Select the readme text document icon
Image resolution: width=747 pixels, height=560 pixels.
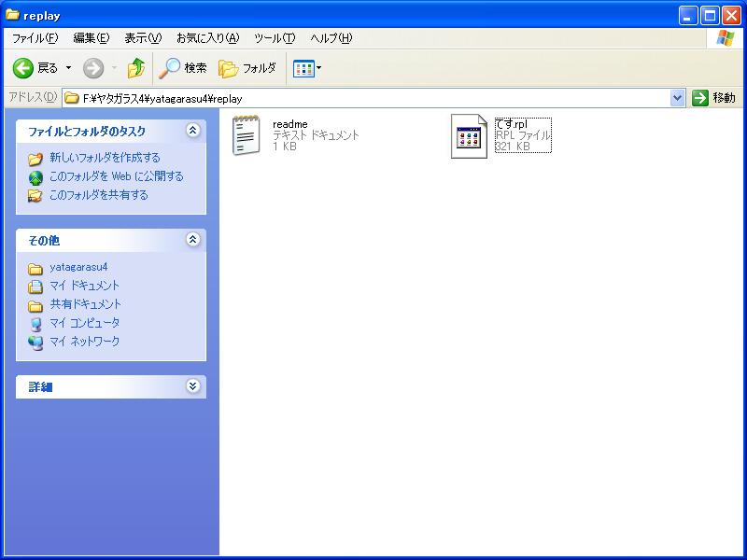[x=246, y=134]
